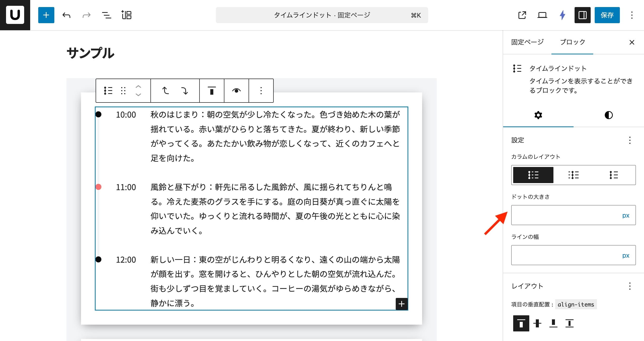
Task: Click the red dot at 11:00
Action: click(x=99, y=187)
